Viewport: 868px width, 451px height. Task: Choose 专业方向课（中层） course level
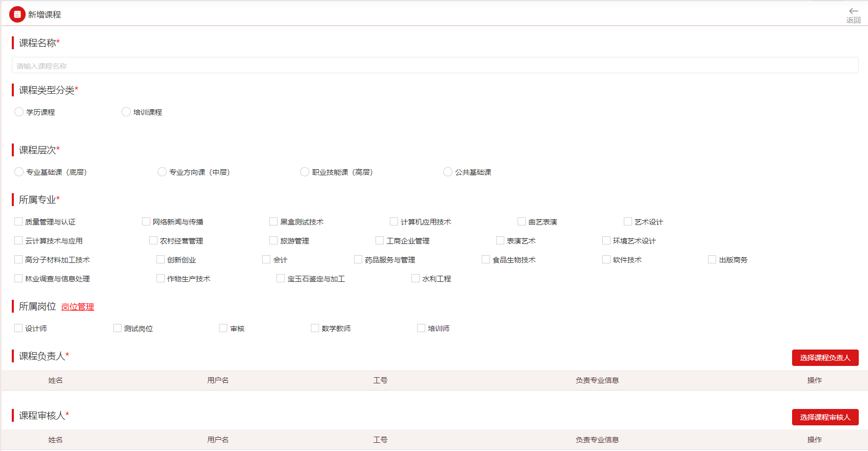point(162,172)
